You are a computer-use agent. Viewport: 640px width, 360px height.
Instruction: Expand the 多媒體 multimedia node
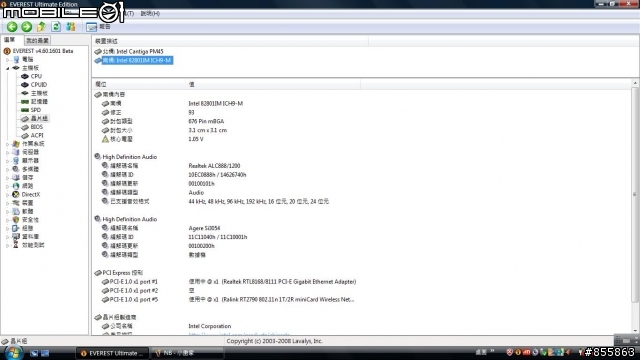(x=7, y=169)
